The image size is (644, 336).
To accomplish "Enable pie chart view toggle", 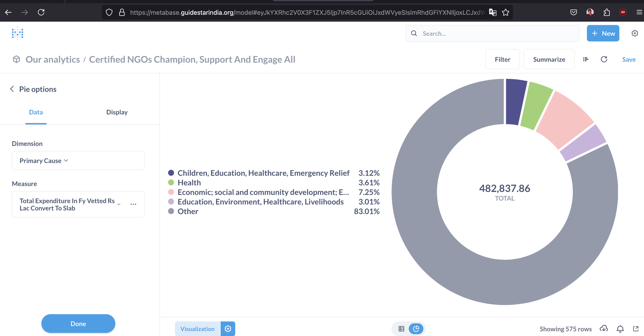I will pyautogui.click(x=416, y=329).
